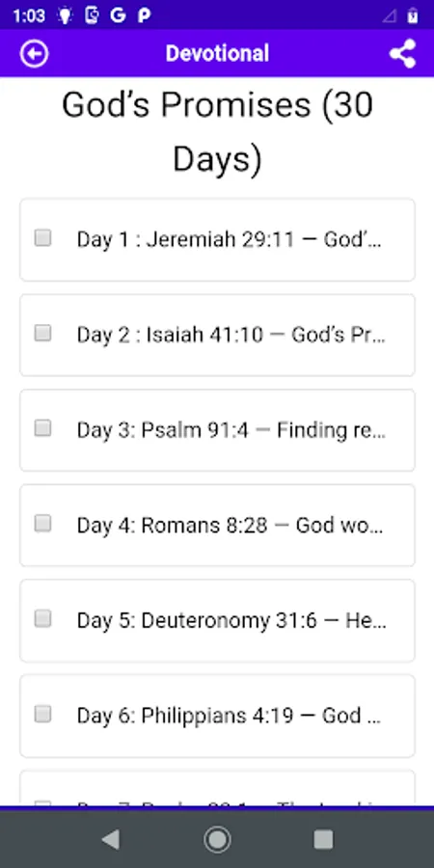This screenshot has width=434, height=868.
Task: Open Day 2 Isaiah 41:10 devotional entry
Action: pos(217,335)
